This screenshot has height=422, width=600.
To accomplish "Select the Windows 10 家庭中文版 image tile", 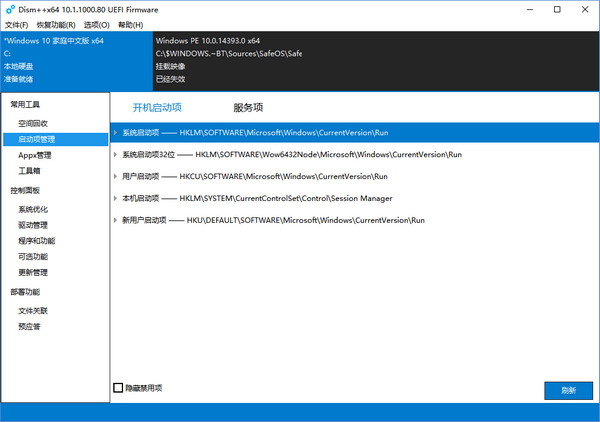I will click(x=77, y=61).
